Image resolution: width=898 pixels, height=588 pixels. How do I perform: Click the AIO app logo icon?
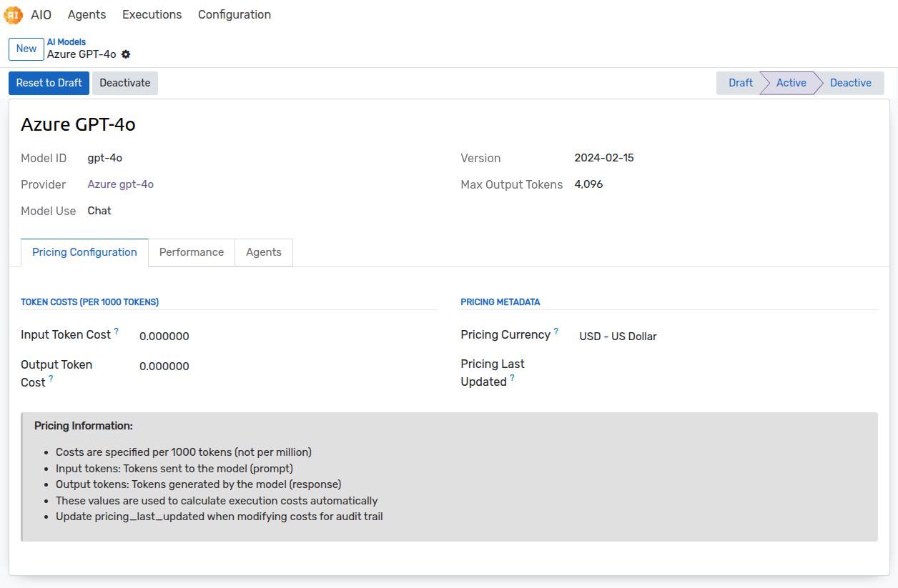click(x=13, y=14)
